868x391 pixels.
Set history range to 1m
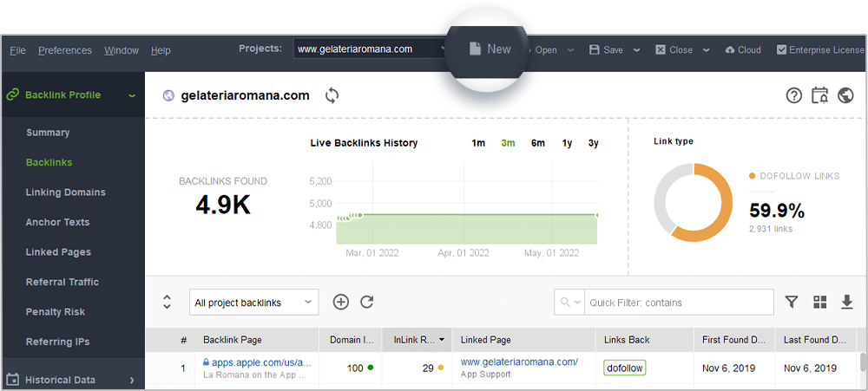[x=478, y=143]
